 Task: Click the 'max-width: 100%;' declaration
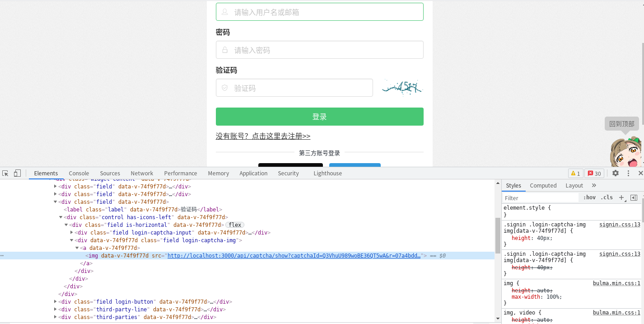(x=537, y=297)
